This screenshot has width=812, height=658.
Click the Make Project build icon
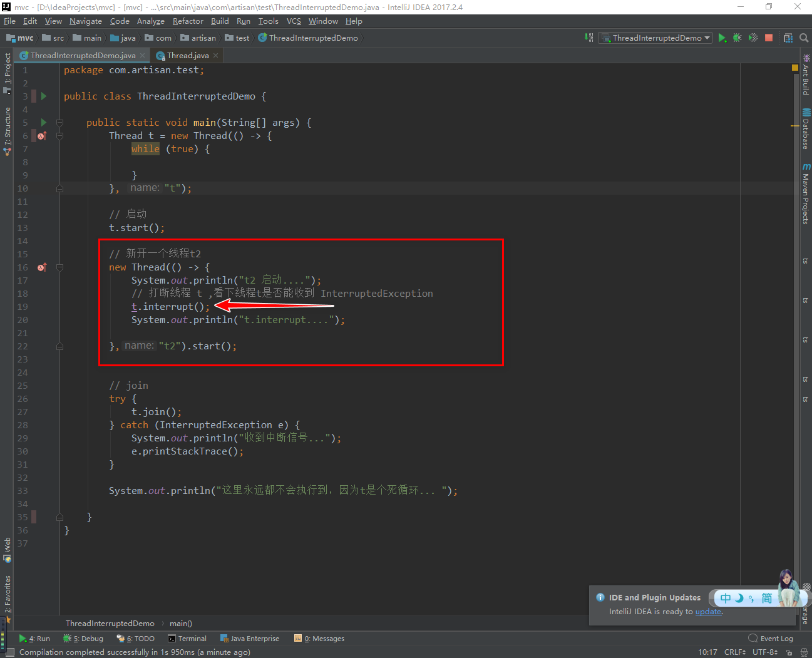[x=589, y=38]
